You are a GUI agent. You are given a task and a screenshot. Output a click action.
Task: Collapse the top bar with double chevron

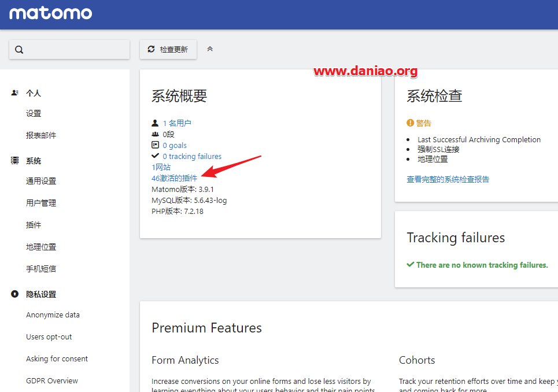pyautogui.click(x=210, y=49)
